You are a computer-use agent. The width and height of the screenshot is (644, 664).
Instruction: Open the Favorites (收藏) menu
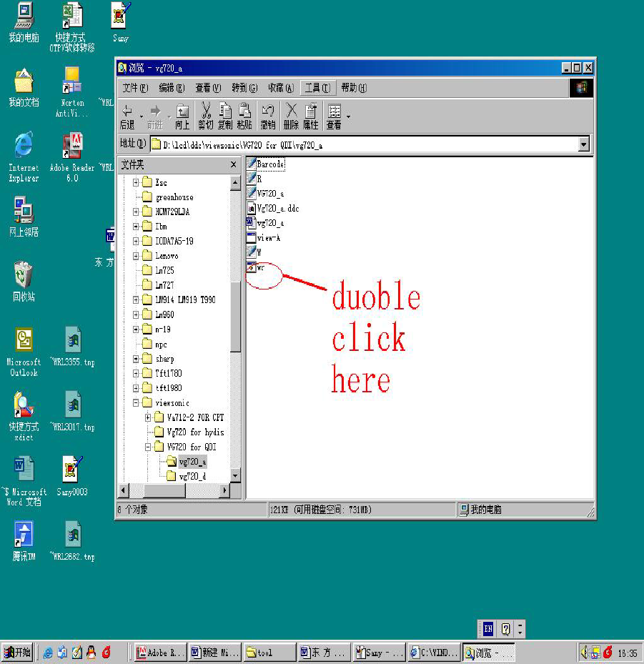coord(281,88)
